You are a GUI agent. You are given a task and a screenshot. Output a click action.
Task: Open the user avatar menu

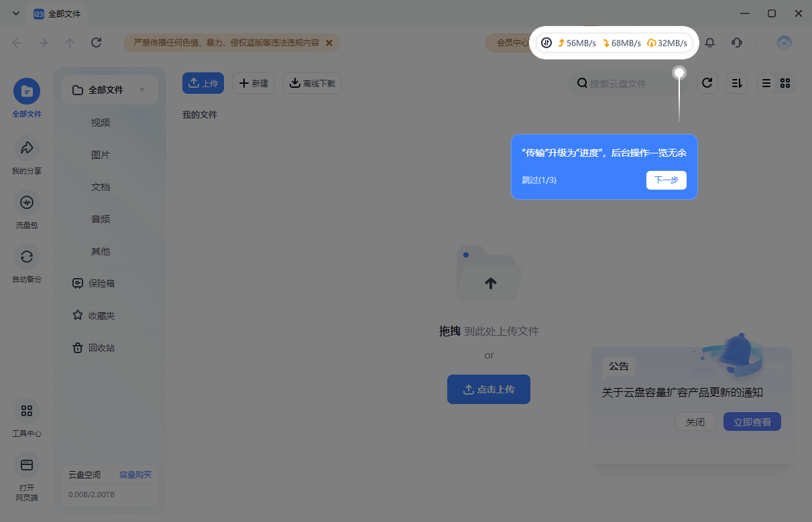click(x=785, y=43)
